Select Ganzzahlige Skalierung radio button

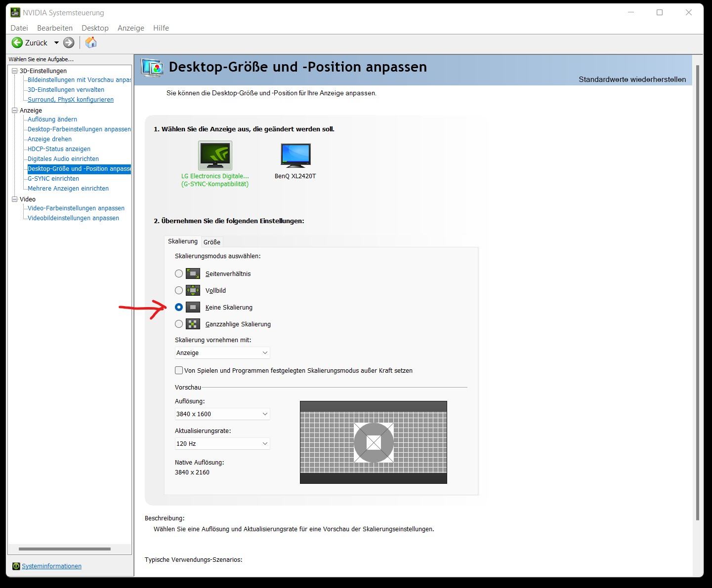179,324
